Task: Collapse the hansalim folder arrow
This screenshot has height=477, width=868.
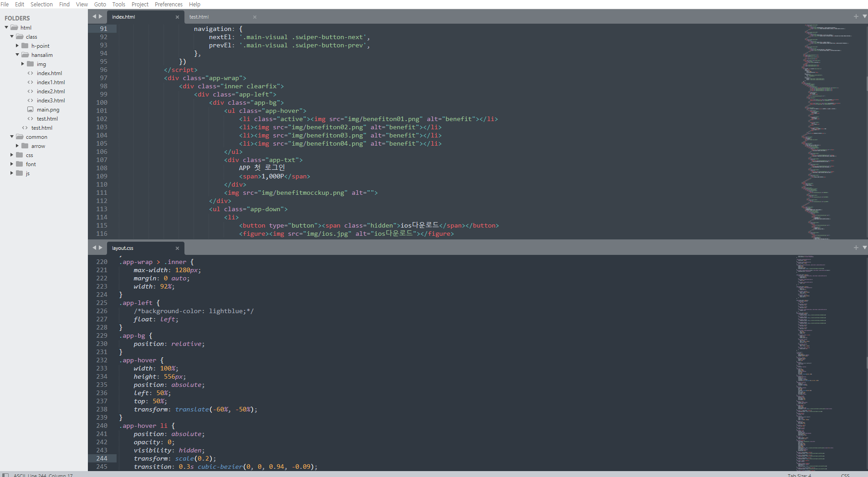Action: [17, 55]
